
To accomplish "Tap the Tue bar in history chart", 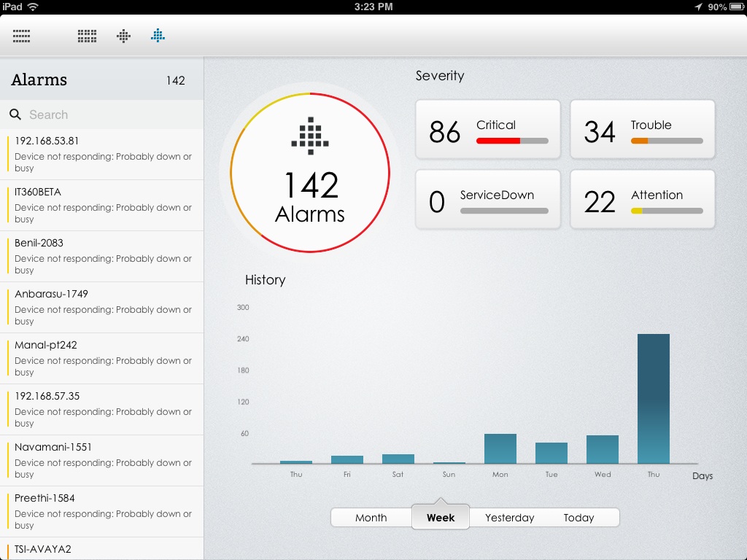I will (551, 453).
